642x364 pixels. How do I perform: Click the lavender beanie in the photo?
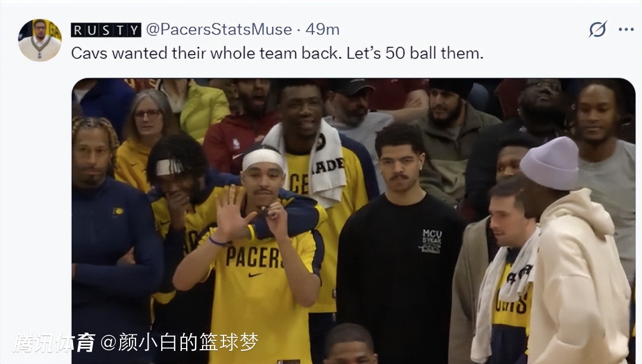point(550,163)
